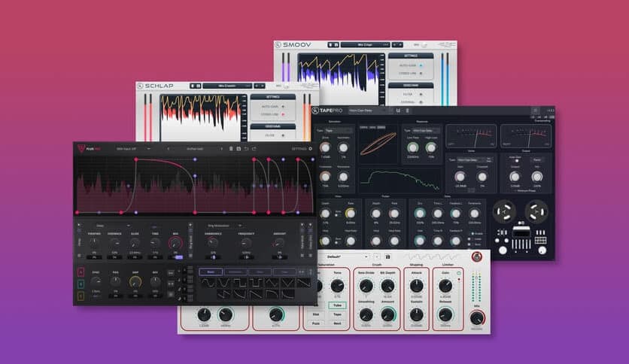Toggle Stereo Link in Smoov settings
This screenshot has width=629, height=364.
pyautogui.click(x=421, y=74)
